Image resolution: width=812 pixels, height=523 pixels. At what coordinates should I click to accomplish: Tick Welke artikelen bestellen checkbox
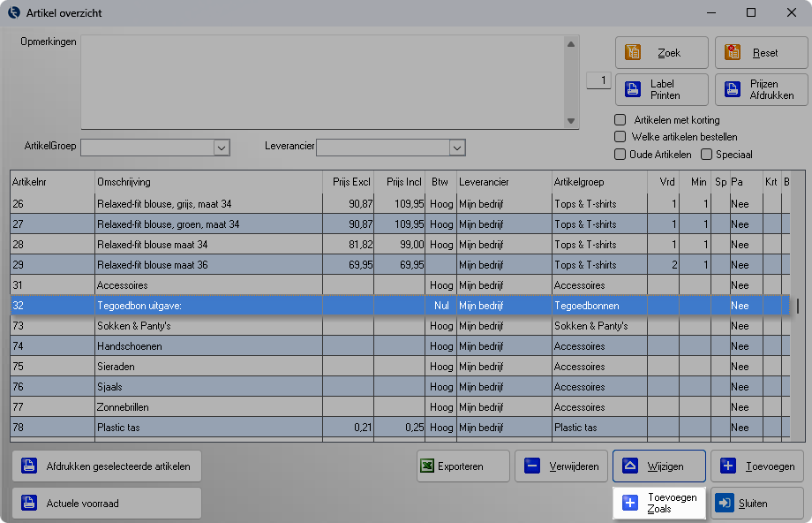[x=620, y=137]
